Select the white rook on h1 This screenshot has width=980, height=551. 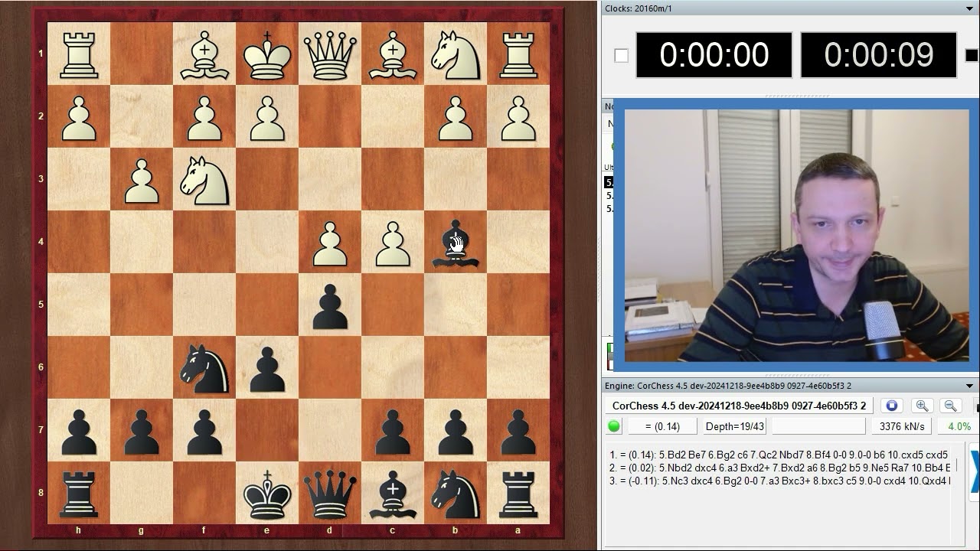tap(79, 54)
